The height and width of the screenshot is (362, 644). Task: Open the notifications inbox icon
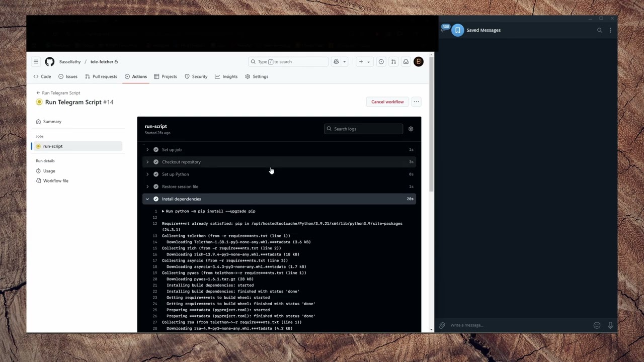pos(406,62)
